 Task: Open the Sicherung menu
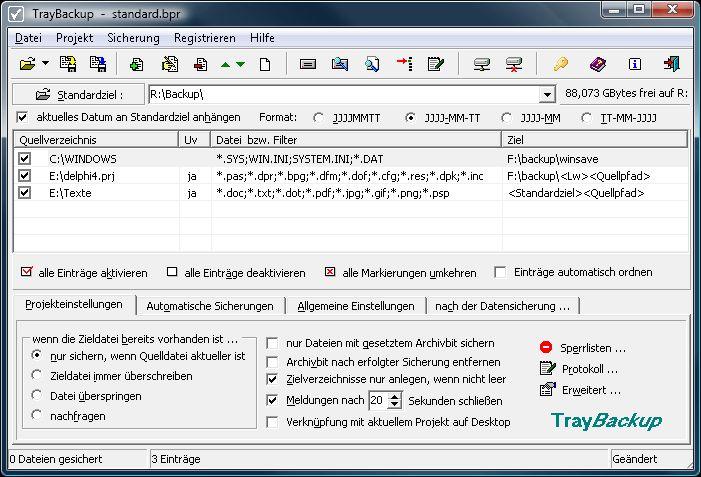[133, 37]
